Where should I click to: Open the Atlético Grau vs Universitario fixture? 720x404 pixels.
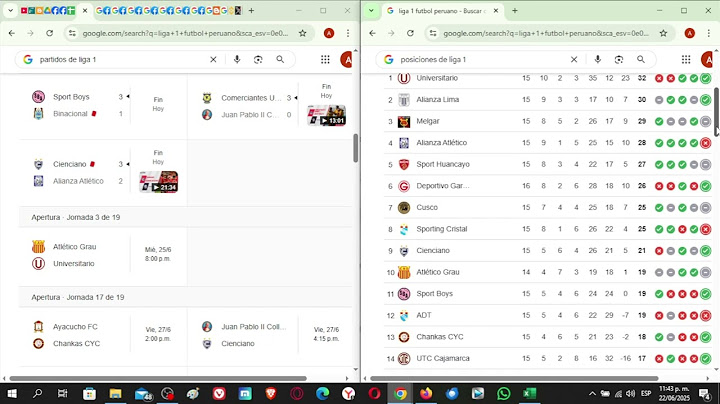(103, 255)
